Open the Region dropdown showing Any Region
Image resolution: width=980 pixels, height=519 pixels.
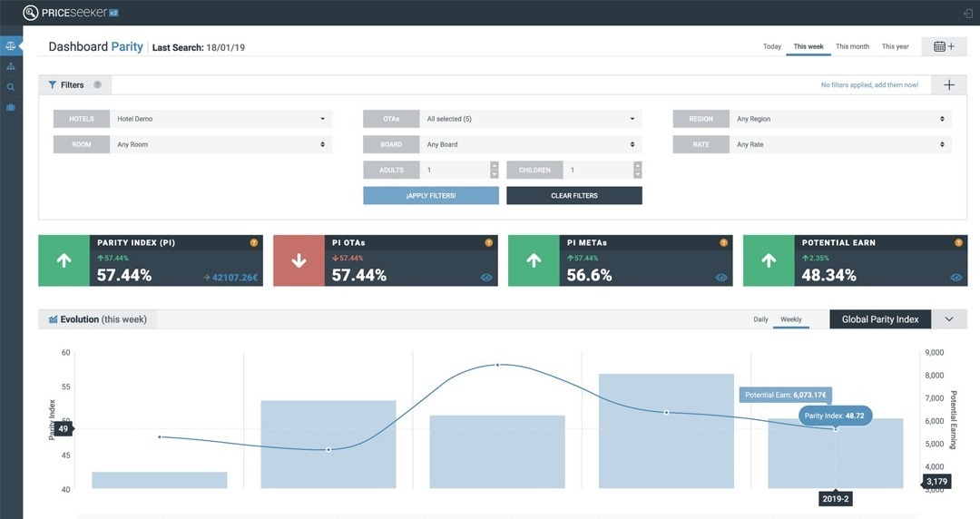point(840,119)
